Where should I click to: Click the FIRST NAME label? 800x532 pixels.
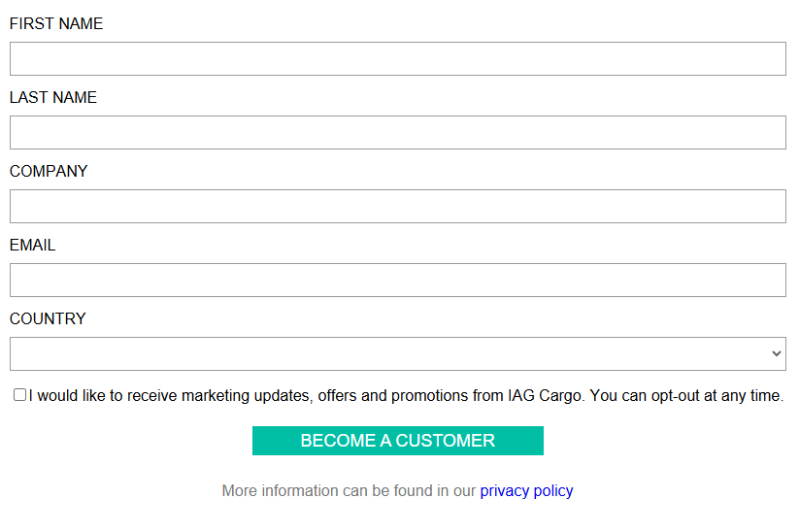click(x=56, y=24)
